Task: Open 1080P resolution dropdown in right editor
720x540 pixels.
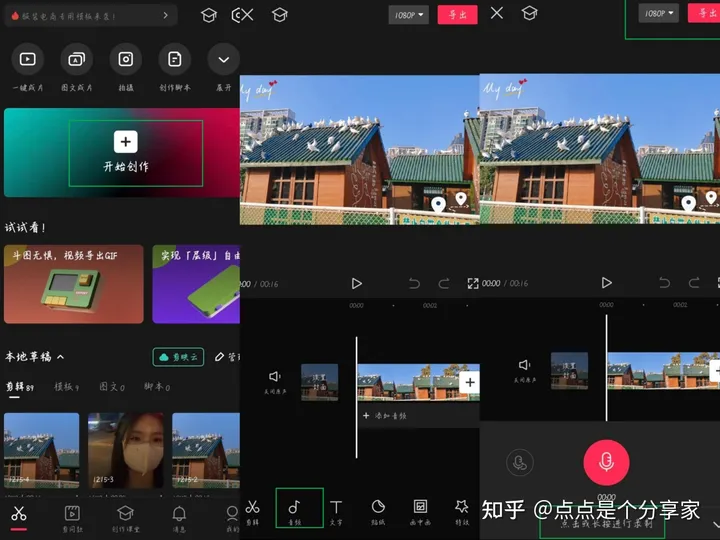Action: tap(658, 13)
